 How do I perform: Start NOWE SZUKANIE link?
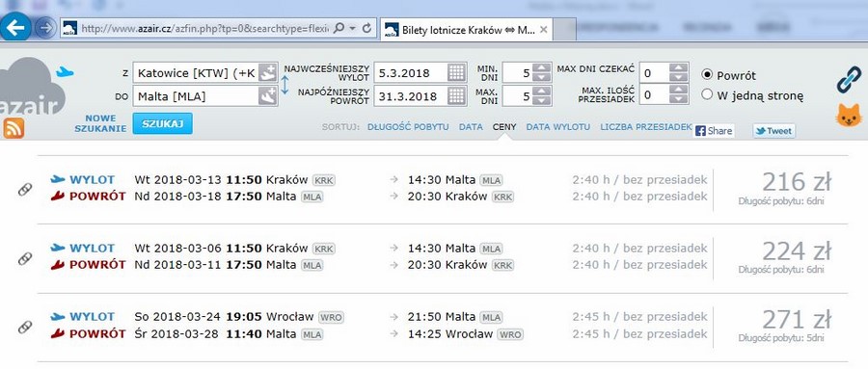[x=100, y=123]
